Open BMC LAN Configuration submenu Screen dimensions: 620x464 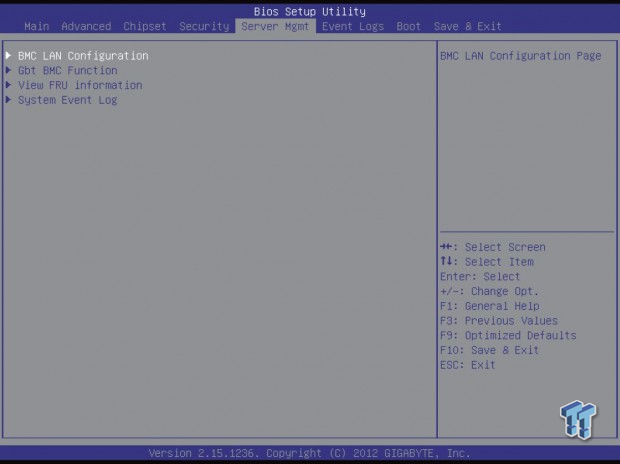tap(83, 56)
